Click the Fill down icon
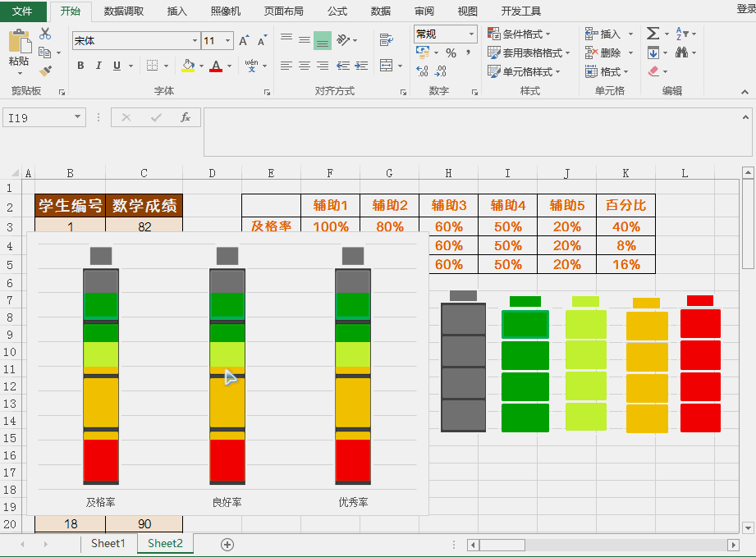The height and width of the screenshot is (557, 756). (x=653, y=53)
